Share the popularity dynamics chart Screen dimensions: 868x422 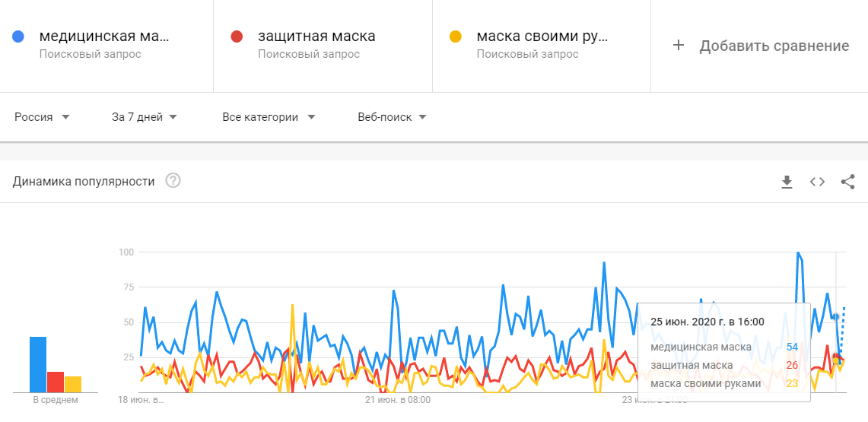pos(847,182)
